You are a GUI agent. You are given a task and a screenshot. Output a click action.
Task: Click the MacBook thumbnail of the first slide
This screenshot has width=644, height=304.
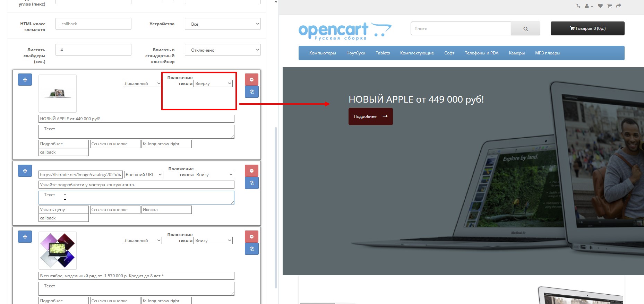(58, 93)
